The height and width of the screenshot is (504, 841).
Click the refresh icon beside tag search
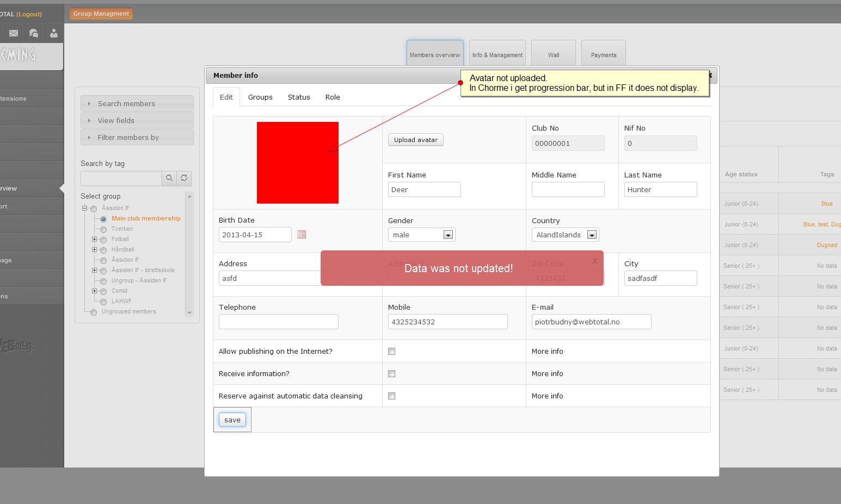click(184, 178)
